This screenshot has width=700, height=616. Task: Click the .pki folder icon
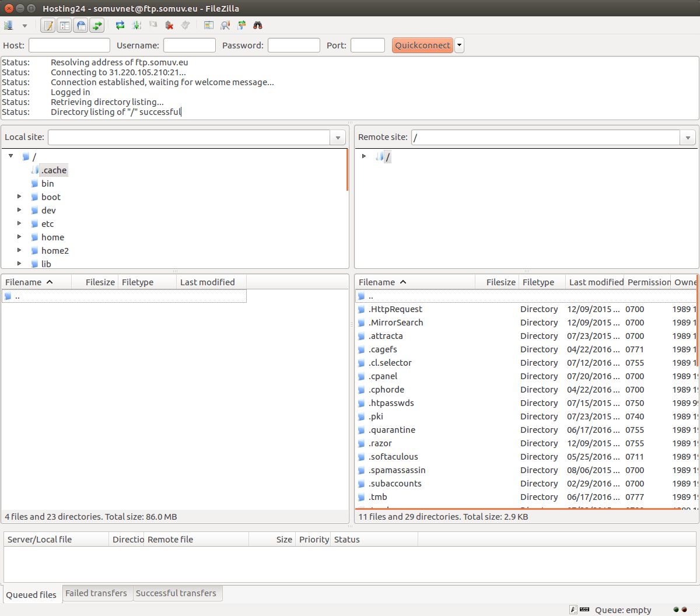click(362, 416)
